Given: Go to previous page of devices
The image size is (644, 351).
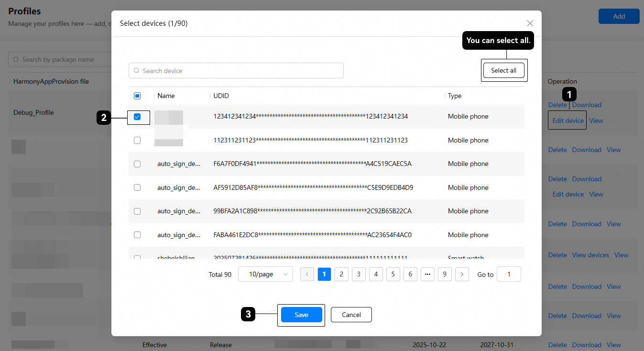Looking at the screenshot, I should tap(307, 274).
